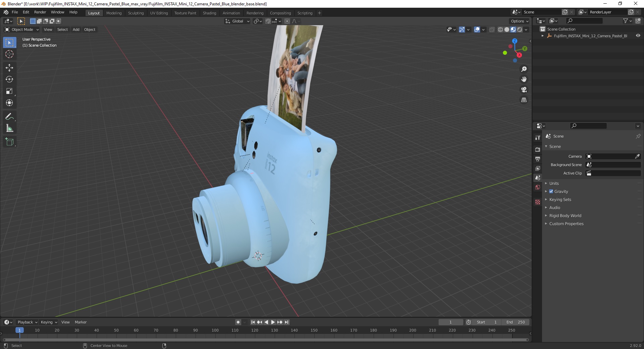Toggle camera view icon in viewport
644x349 pixels.
coord(524,90)
